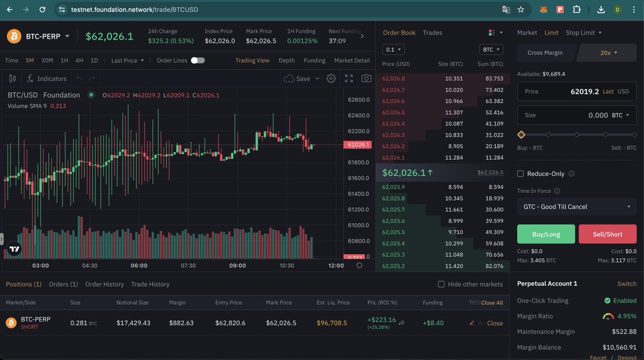Open browser downloads icon
Screen dimensions: 644x360
(x=601, y=10)
